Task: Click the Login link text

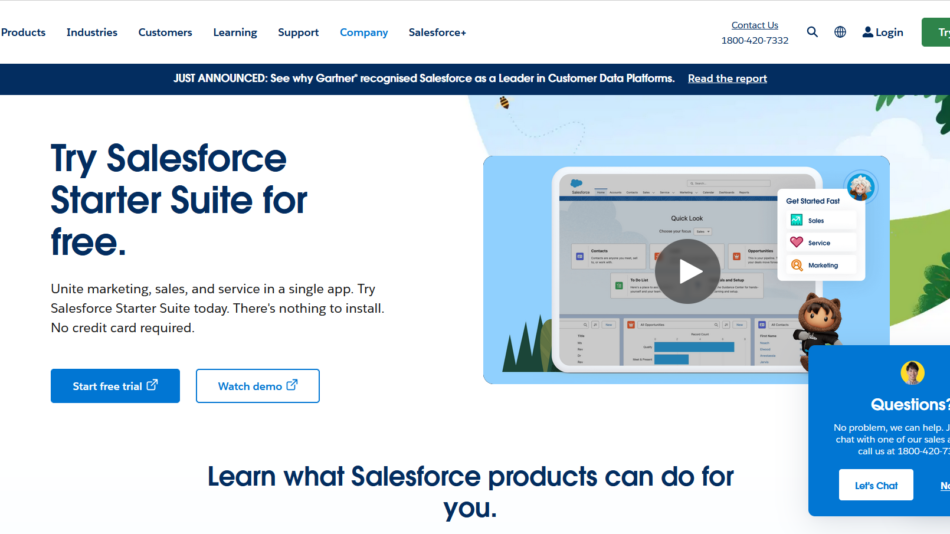Action: 889,32
